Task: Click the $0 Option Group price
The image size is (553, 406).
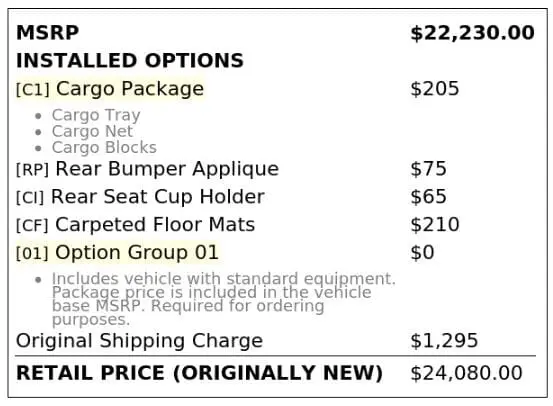Action: point(422,253)
